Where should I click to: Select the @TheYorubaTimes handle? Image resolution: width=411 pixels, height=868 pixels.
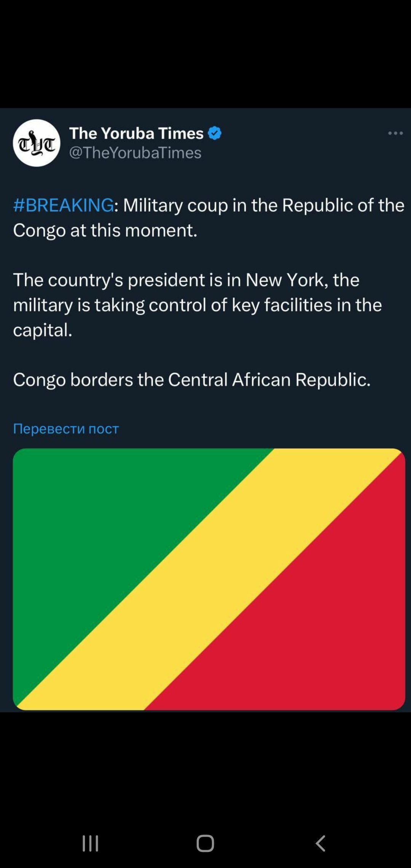[x=135, y=153]
